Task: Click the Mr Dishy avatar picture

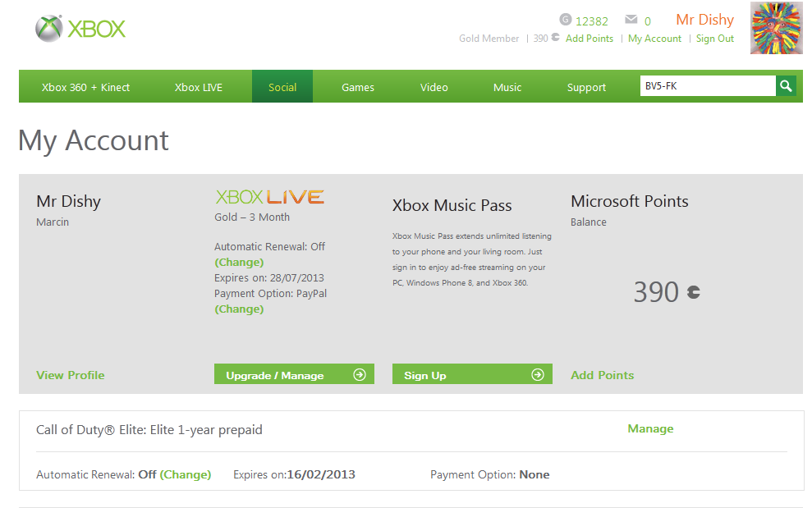Action: pyautogui.click(x=776, y=28)
